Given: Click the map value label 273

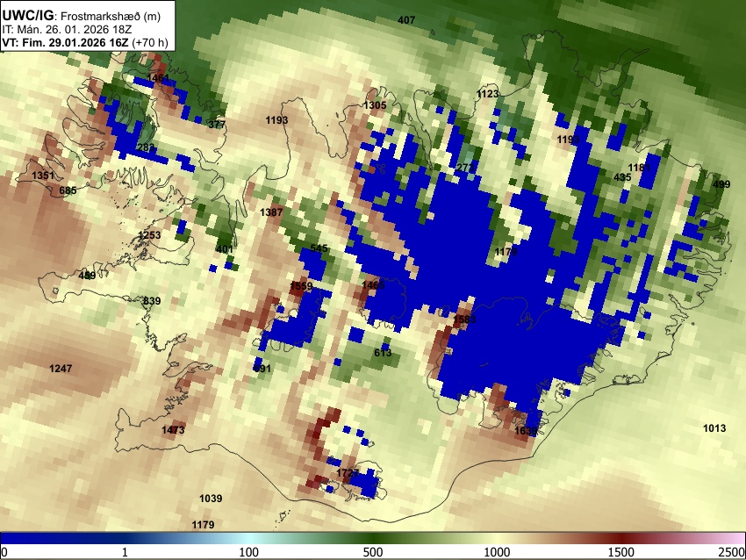Looking at the screenshot, I should (465, 168).
